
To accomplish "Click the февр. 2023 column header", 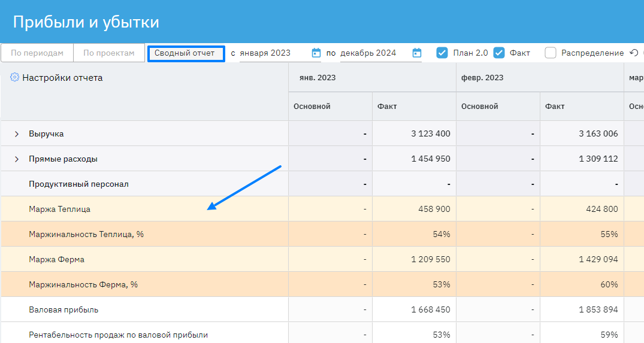I will pyautogui.click(x=482, y=78).
